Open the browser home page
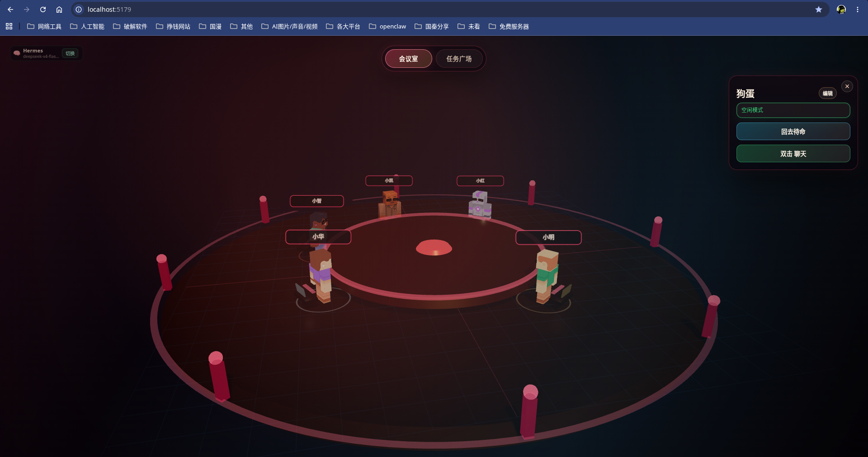The height and width of the screenshot is (457, 868). 59,9
